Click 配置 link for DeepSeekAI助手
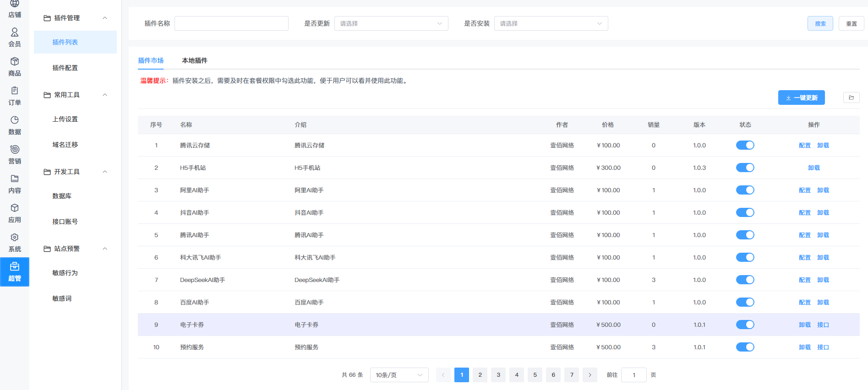 [805, 280]
